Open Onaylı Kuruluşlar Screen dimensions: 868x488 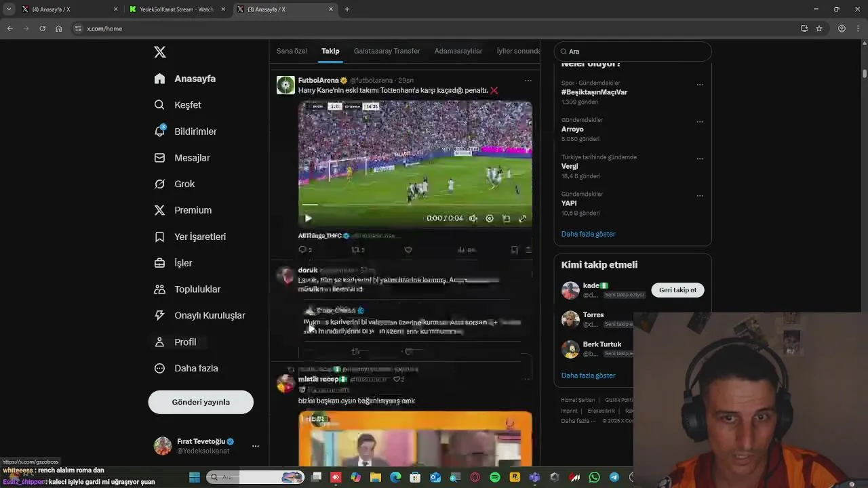(199, 315)
